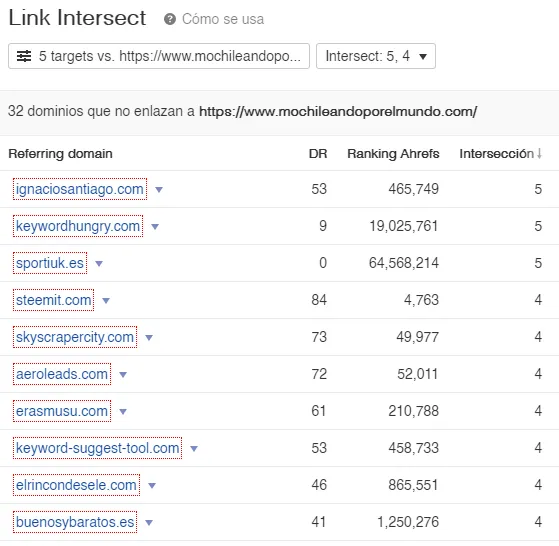Click intersection count 5 in ignaciosantiago.com row
Viewport: 559px width, 546px height.
point(538,189)
